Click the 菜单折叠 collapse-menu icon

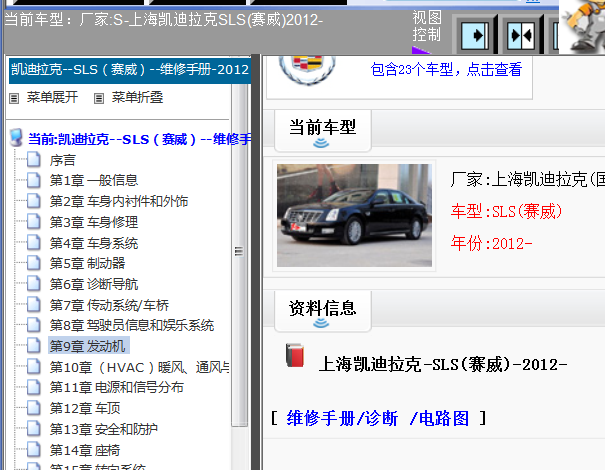(99, 98)
